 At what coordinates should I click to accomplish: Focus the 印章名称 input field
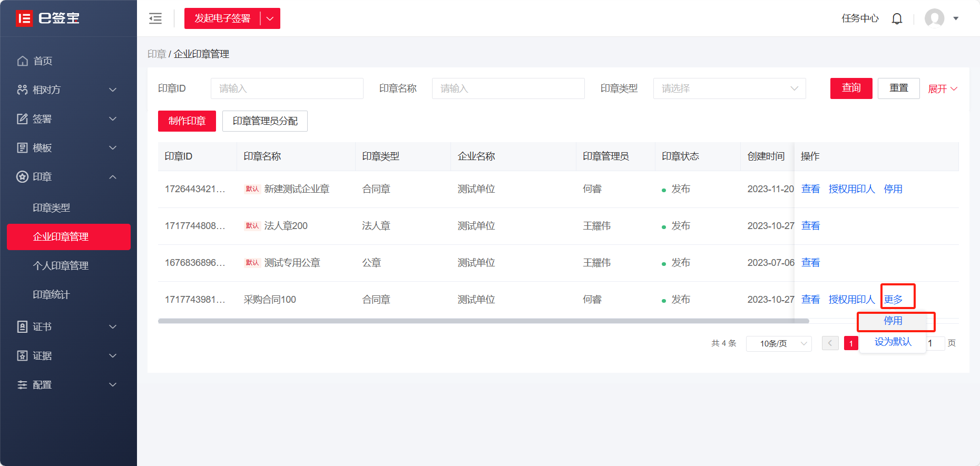click(x=508, y=88)
